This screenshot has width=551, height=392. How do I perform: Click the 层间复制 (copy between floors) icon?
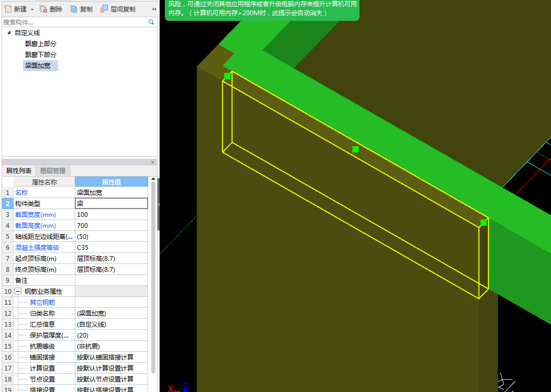(x=104, y=9)
